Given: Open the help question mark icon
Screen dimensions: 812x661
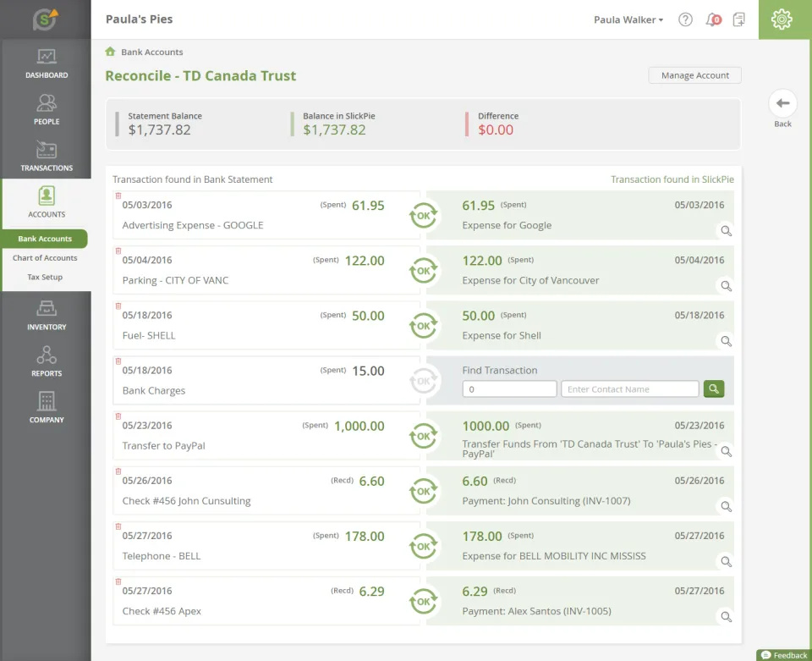Looking at the screenshot, I should pyautogui.click(x=685, y=19).
